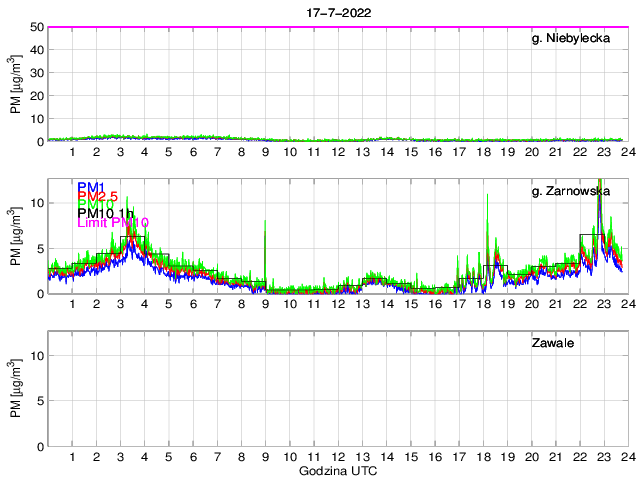Click the Godzina UTC axis label
640x480 pixels.
[x=337, y=470]
